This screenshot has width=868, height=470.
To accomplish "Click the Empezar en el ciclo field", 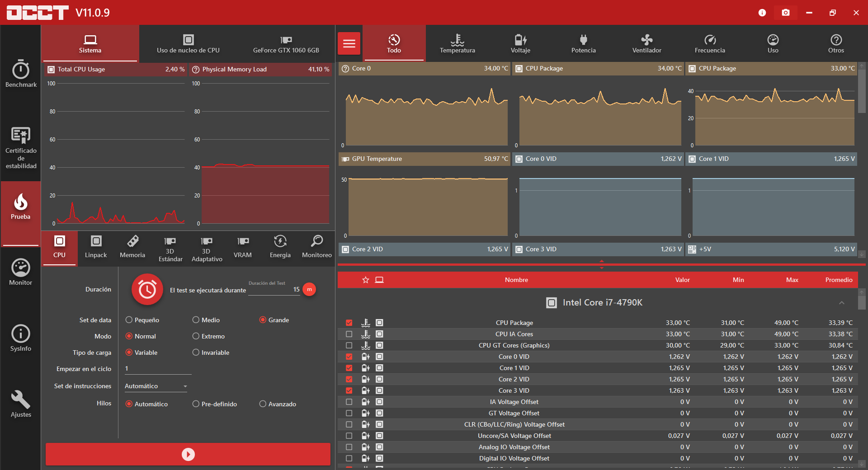I will point(158,369).
